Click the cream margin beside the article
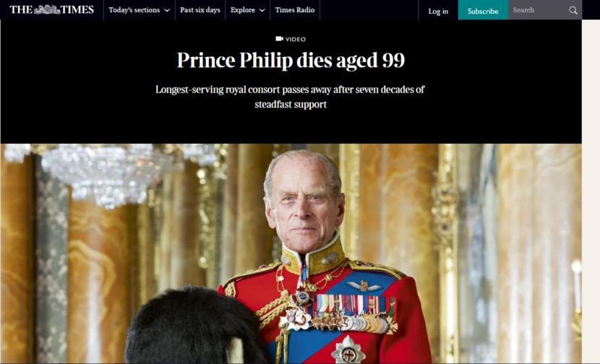The image size is (600, 364). (x=591, y=191)
